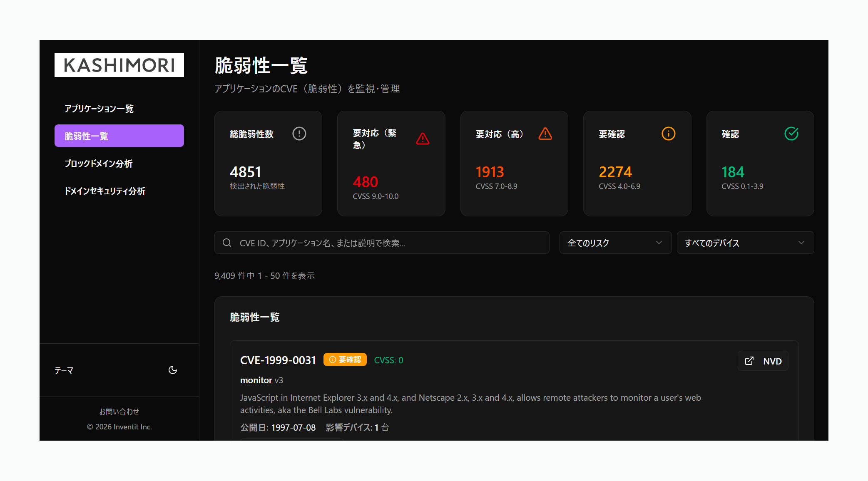This screenshot has width=868, height=481.
Task: Click the magnifier icon in search bar
Action: pyautogui.click(x=227, y=243)
